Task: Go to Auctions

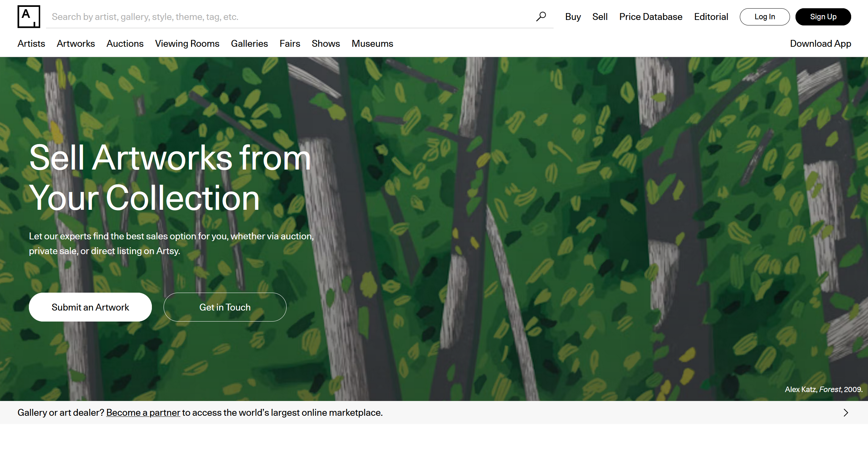Action: [125, 43]
